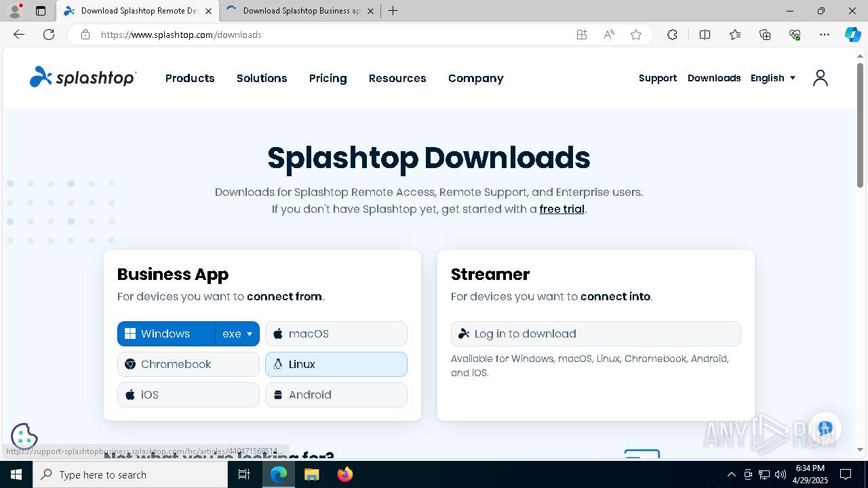This screenshot has height=488, width=868.
Task: Open Windows Start menu
Action: point(16,474)
